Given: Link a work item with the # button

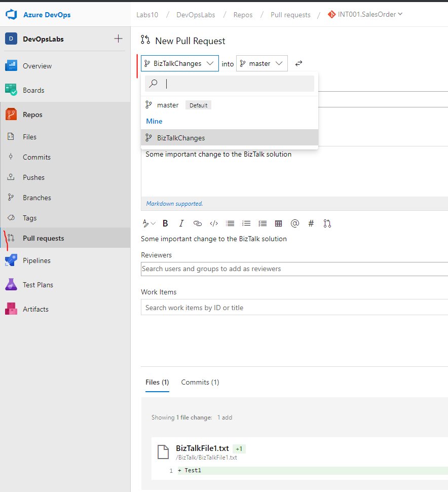Looking at the screenshot, I should pyautogui.click(x=311, y=223).
